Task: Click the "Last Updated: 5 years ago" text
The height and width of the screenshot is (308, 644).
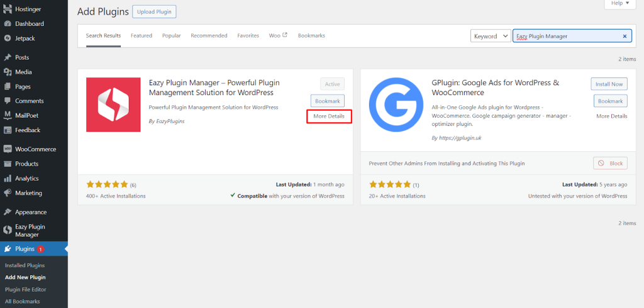Action: click(x=595, y=185)
